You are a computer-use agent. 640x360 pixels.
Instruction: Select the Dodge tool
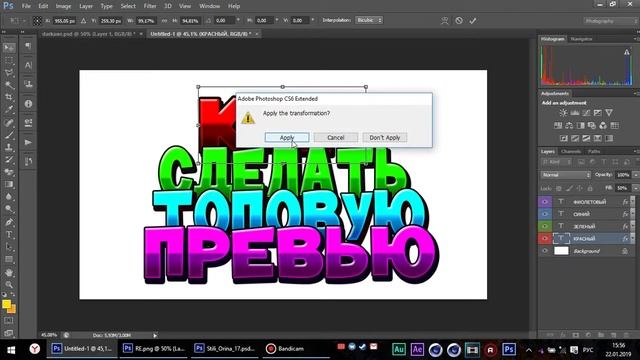pyautogui.click(x=9, y=209)
